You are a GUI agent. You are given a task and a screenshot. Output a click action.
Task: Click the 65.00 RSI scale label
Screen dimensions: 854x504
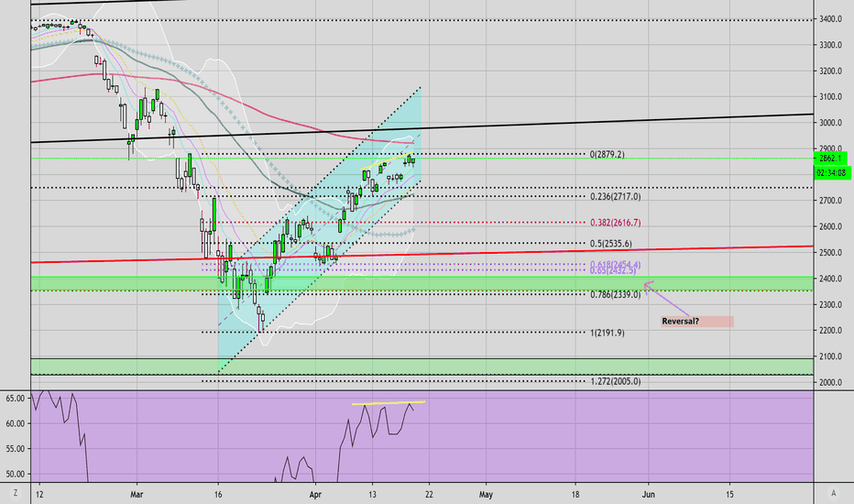coord(16,399)
